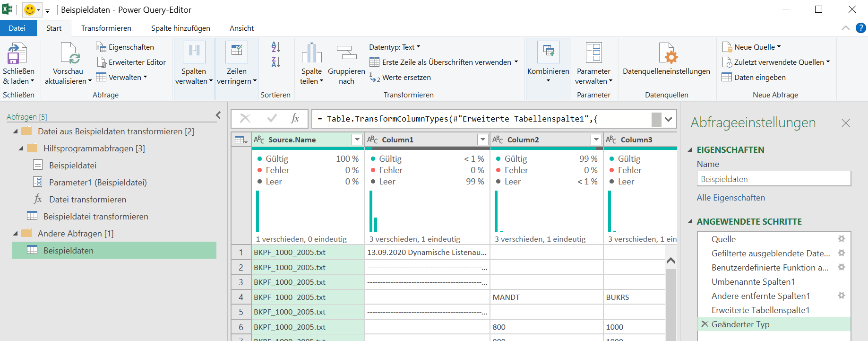Viewport: 868px width, 341px height.
Task: Open query Eigenschaften
Action: 125,47
